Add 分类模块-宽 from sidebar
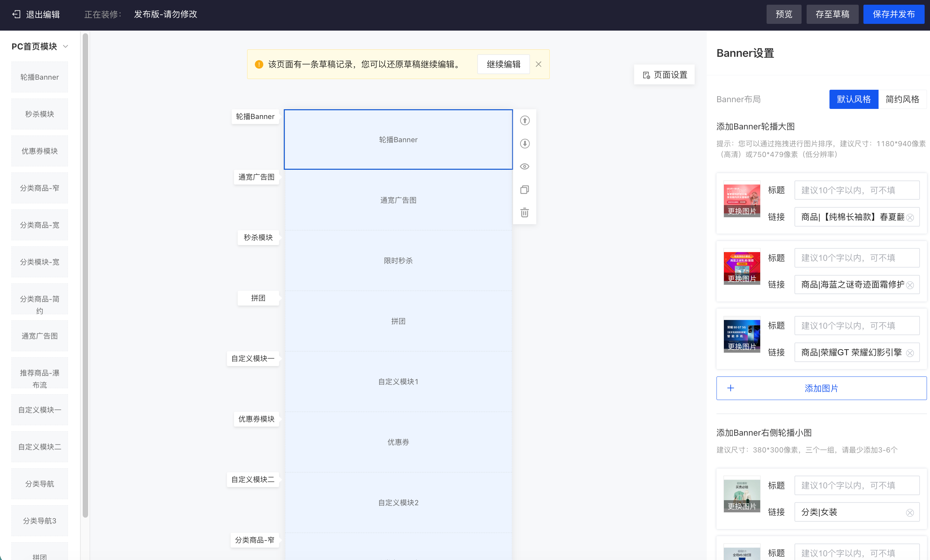This screenshot has width=930, height=560. point(40,262)
